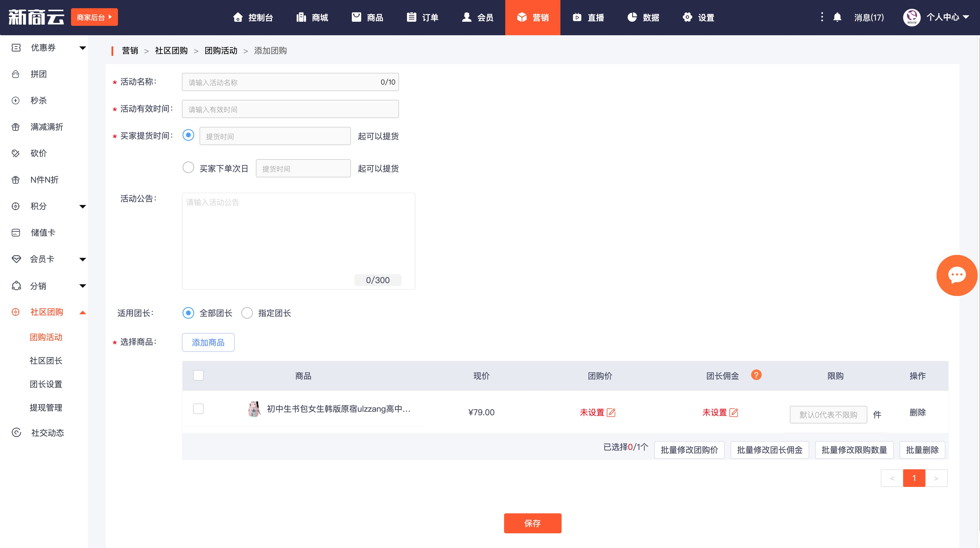Viewport: 980px width, 548px height.
Task: Click the notification bell icon
Action: tap(837, 17)
